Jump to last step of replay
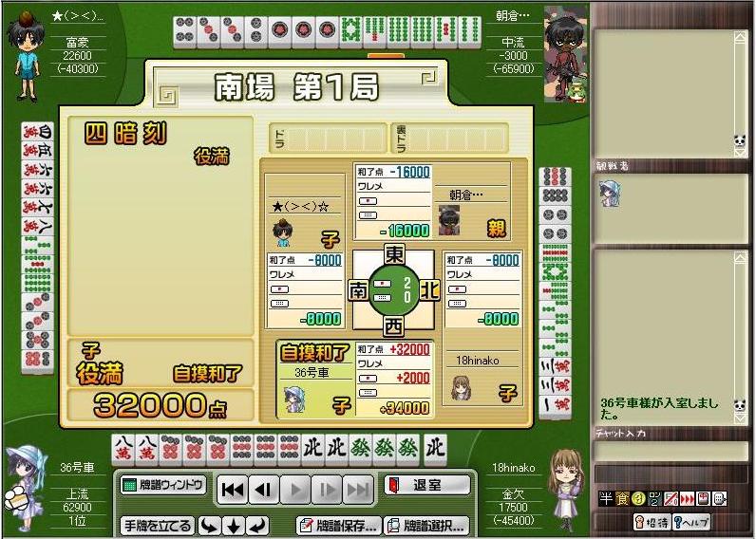The image size is (756, 539). [358, 490]
